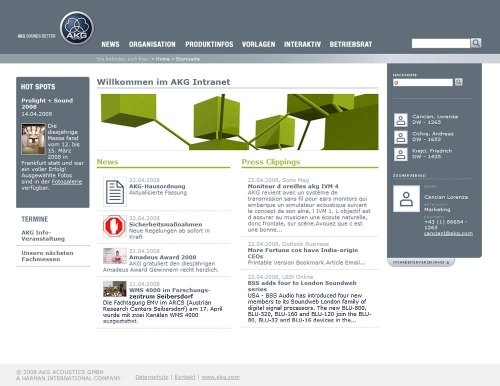The image size is (500, 386).
Task: Open the NEWS menu
Action: (x=110, y=44)
